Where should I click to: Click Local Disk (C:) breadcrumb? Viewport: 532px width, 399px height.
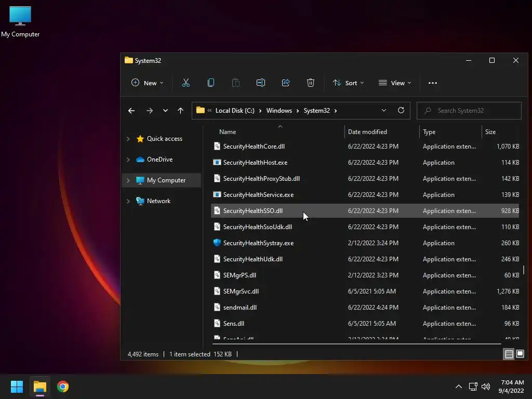tap(235, 111)
